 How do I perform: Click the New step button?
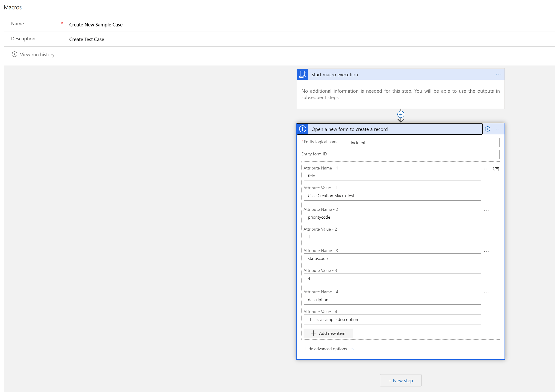tap(401, 380)
